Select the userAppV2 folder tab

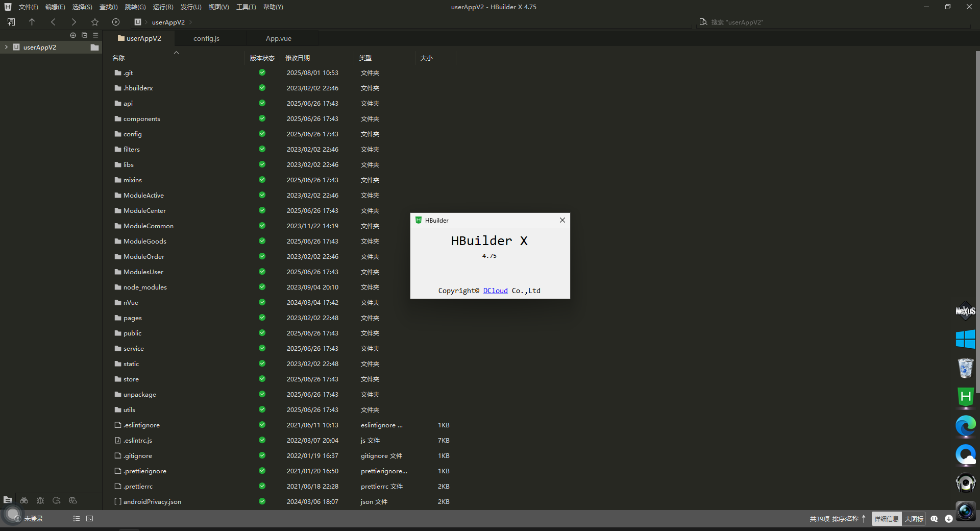tap(139, 38)
